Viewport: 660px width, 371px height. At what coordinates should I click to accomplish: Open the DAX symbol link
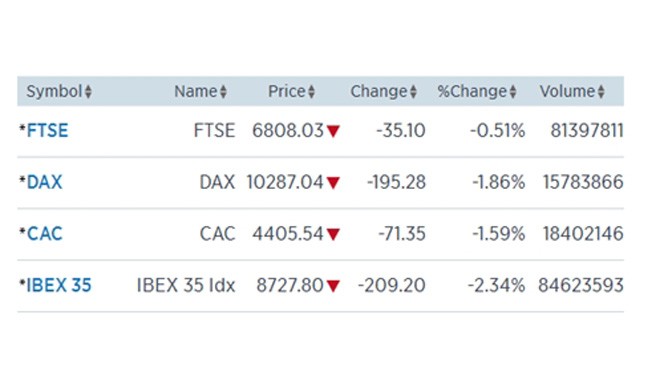tap(44, 182)
